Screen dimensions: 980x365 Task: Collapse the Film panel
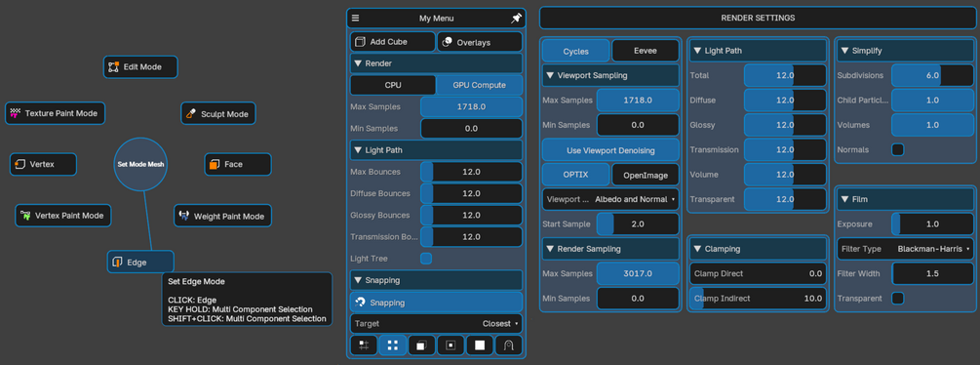(x=906, y=199)
